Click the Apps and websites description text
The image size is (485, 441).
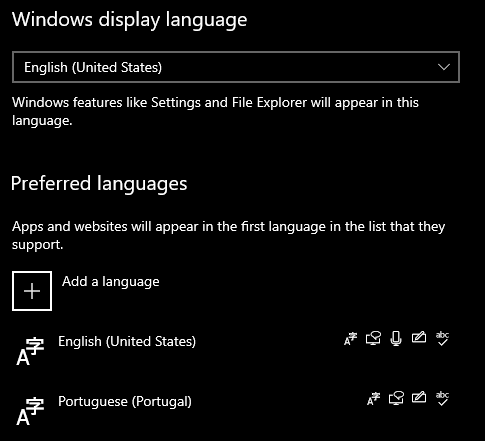pos(229,235)
